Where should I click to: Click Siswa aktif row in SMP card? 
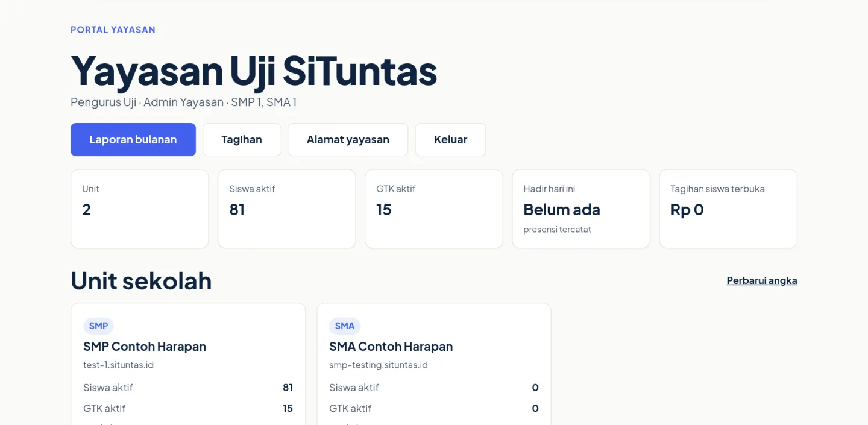point(188,388)
